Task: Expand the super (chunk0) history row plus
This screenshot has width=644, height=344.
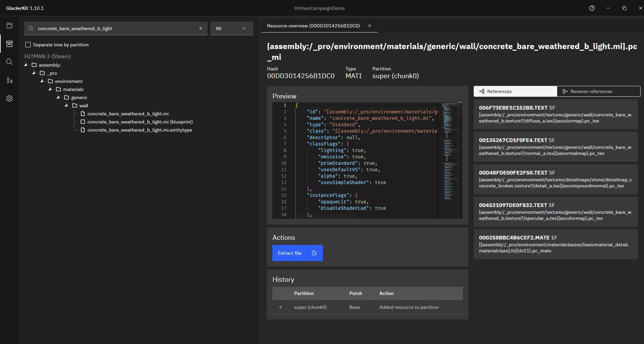Action: click(x=280, y=307)
